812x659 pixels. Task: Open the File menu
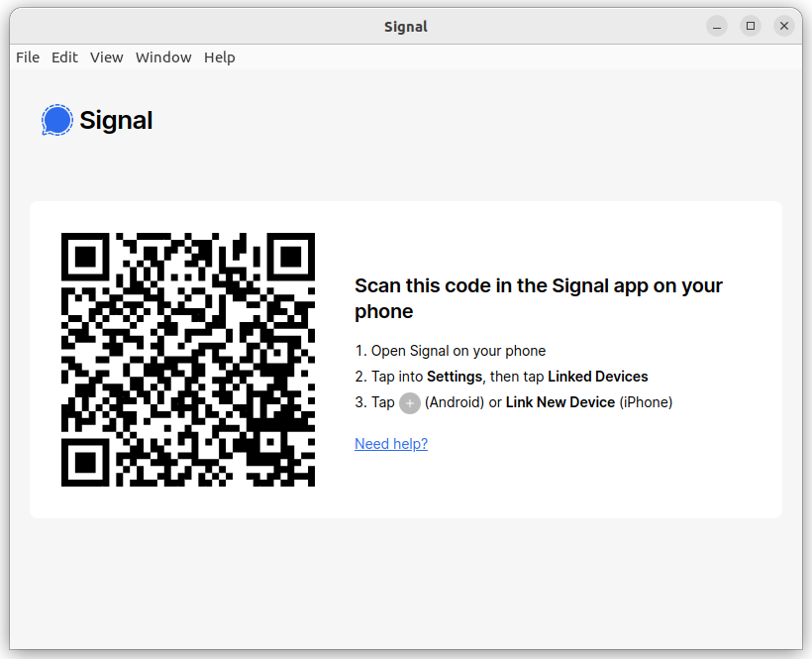tap(28, 57)
